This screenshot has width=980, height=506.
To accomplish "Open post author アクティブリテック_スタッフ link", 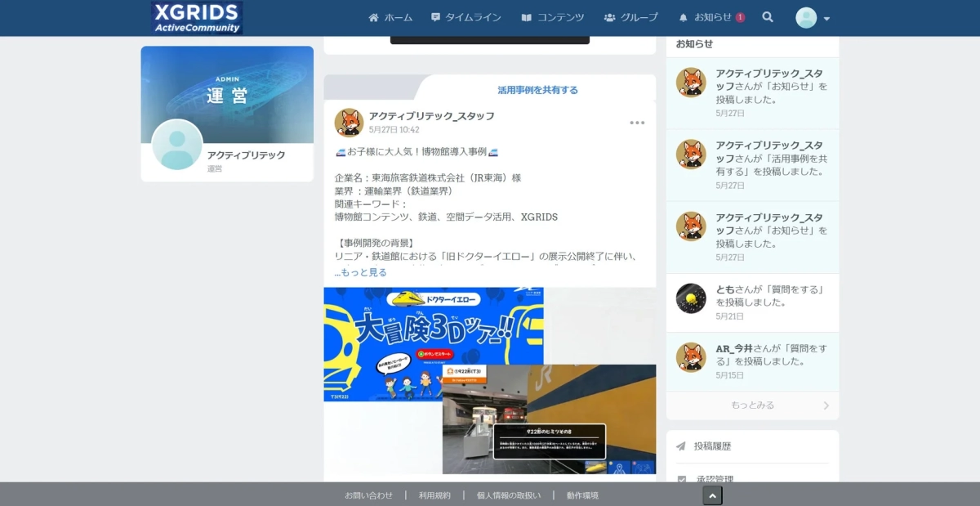I will (x=431, y=116).
